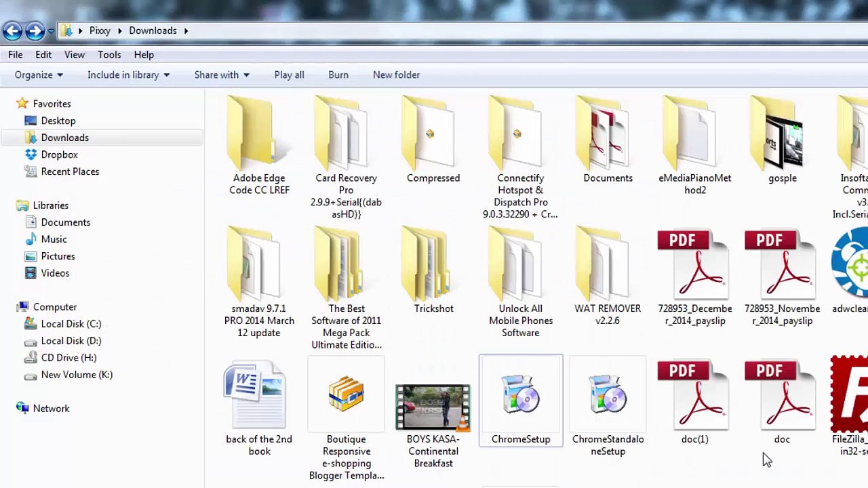Screen dimensions: 868x488
Task: Open CD Drive (H:)
Action: click(x=60, y=358)
